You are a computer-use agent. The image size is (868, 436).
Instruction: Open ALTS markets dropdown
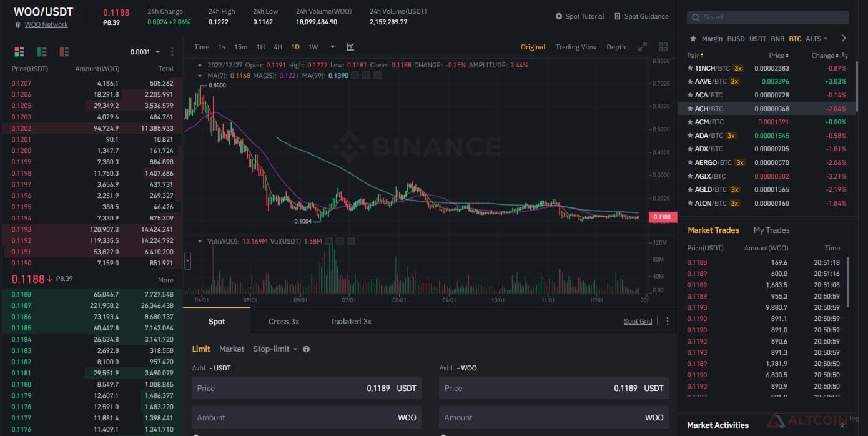[816, 39]
